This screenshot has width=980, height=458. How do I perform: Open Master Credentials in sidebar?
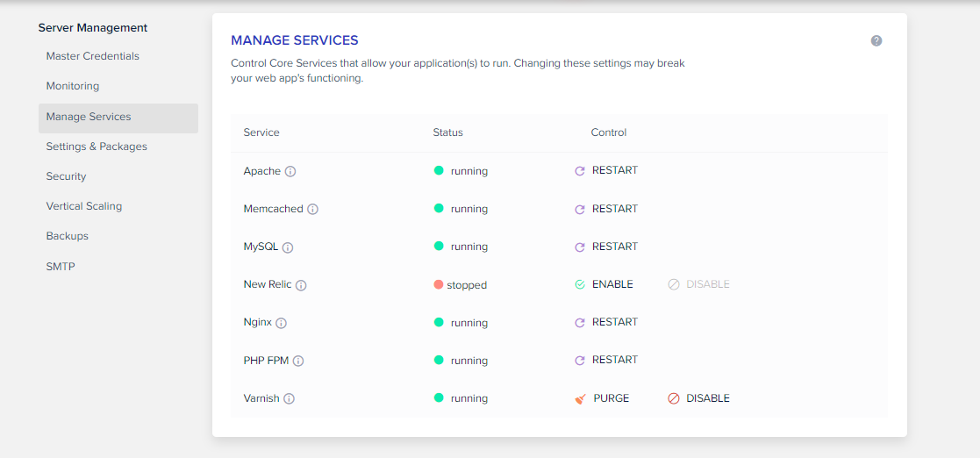pyautogui.click(x=92, y=56)
